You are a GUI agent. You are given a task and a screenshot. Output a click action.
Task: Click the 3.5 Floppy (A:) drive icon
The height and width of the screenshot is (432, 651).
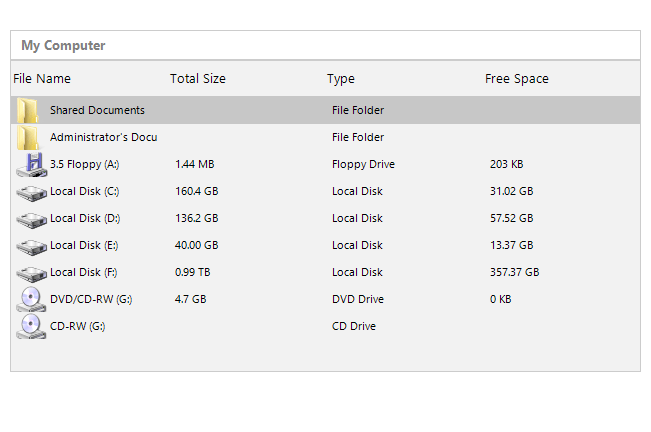(31, 164)
